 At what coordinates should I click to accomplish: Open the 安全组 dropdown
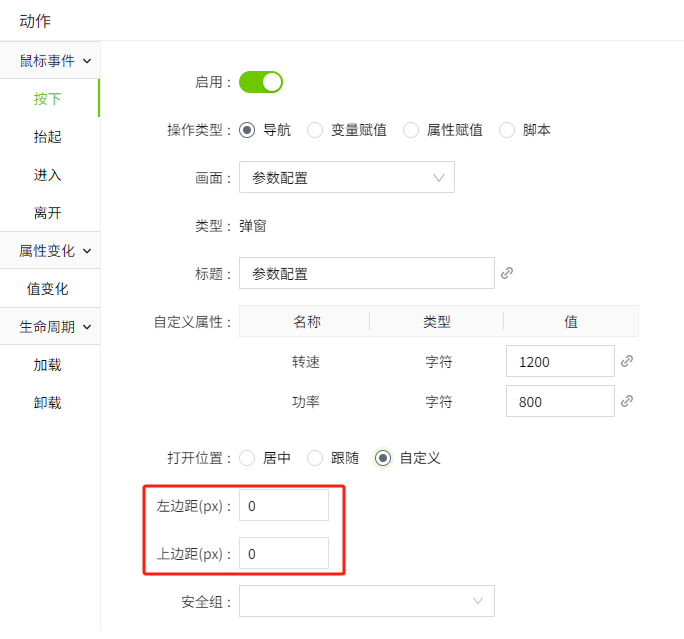point(366,600)
